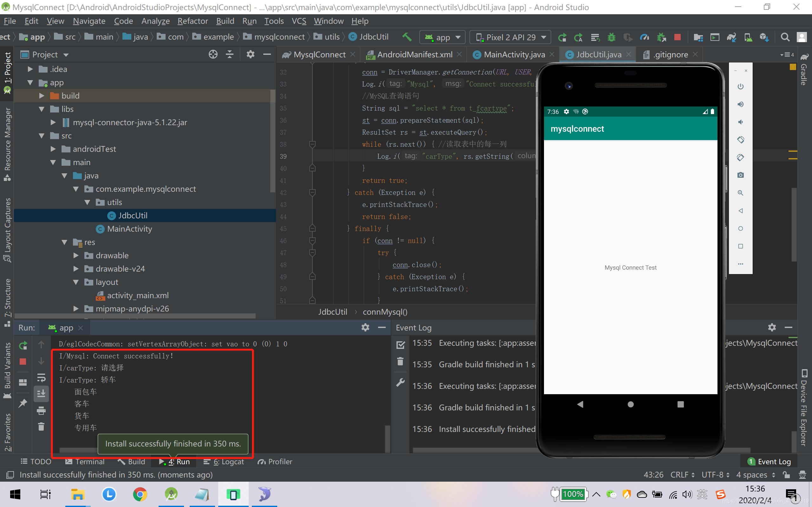This screenshot has height=507, width=812.
Task: Open the Pixel 2 API 29 device dropdown
Action: coord(510,37)
